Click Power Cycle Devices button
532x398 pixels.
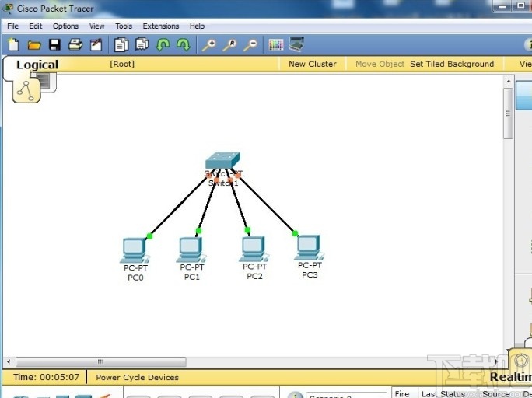[x=137, y=377]
